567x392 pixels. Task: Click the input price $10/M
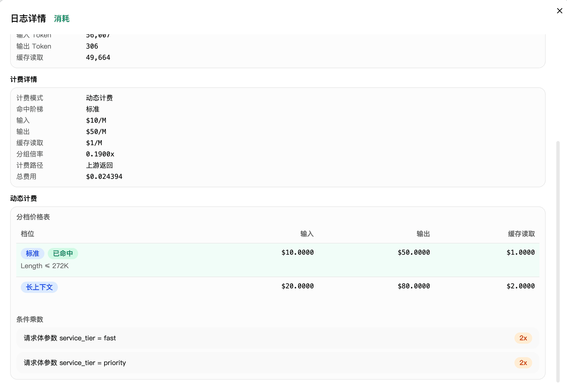pos(96,120)
